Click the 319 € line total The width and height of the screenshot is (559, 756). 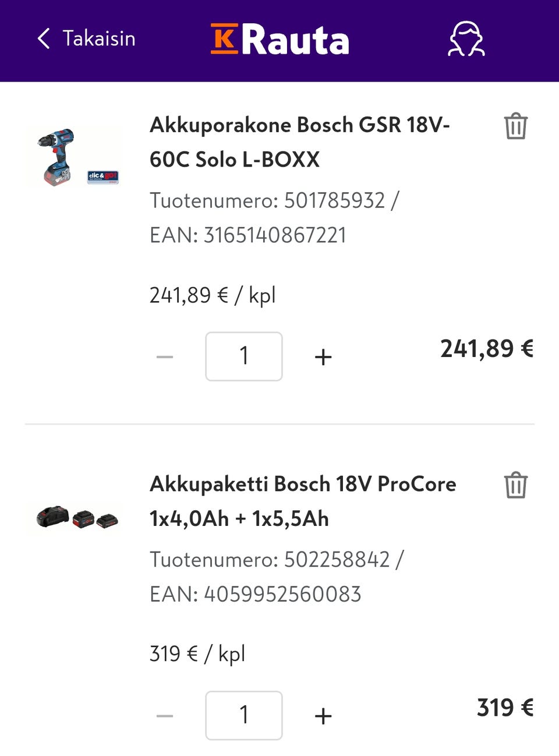click(x=505, y=708)
